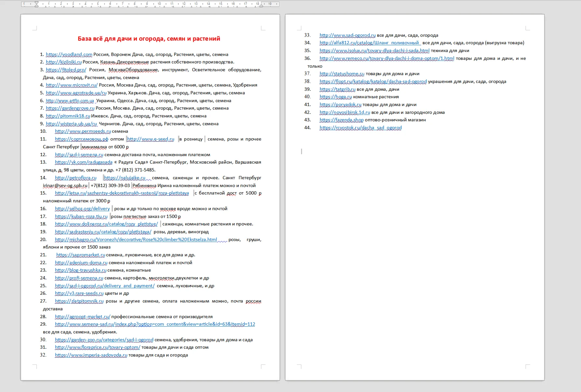Screen dimensions: 581x392
Task: Follow the letsa.ru roza-pletistaya link
Action: click(122, 193)
